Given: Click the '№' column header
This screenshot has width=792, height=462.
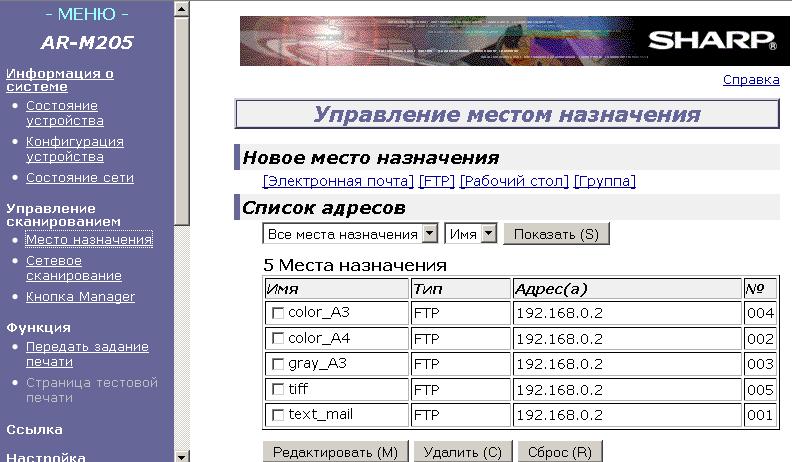Looking at the screenshot, I should coord(760,289).
